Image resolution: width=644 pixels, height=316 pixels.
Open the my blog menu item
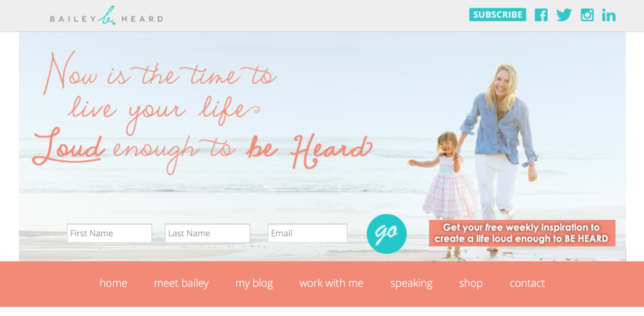[254, 283]
